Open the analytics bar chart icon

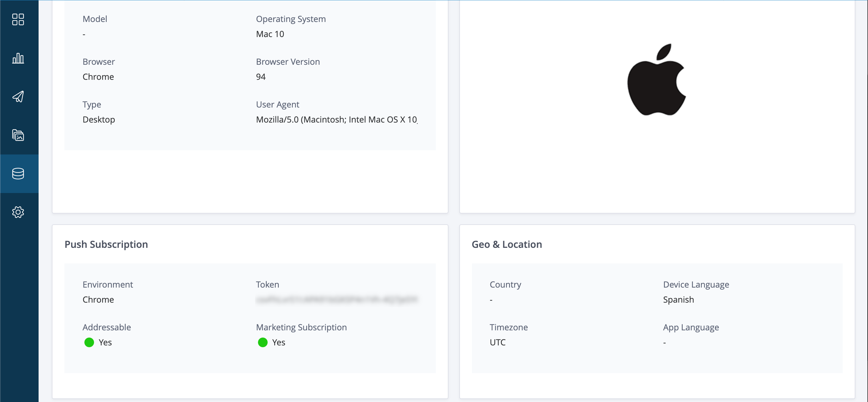[18, 58]
